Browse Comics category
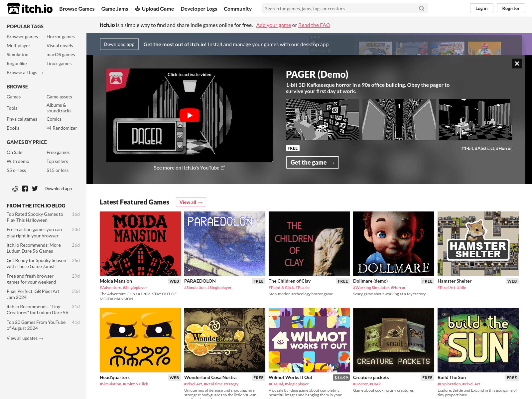532x399 pixels. point(54,119)
